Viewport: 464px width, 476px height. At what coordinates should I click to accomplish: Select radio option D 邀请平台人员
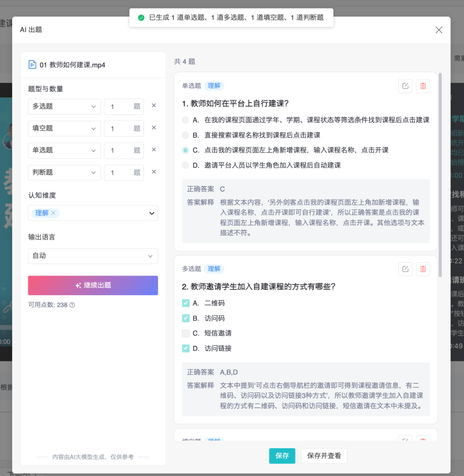tap(185, 165)
